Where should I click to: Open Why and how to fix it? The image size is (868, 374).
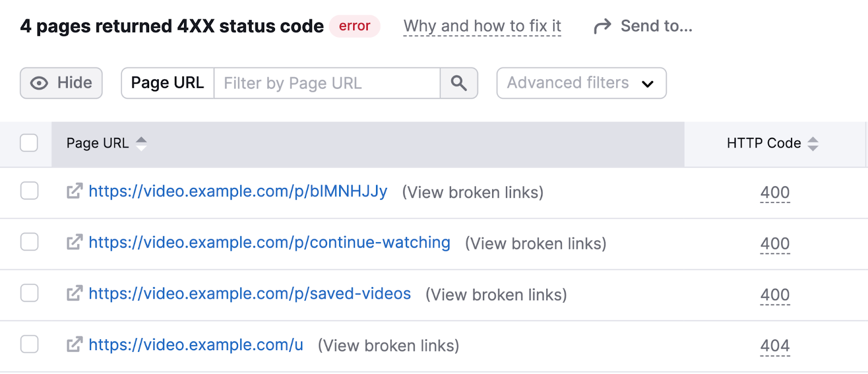click(482, 26)
